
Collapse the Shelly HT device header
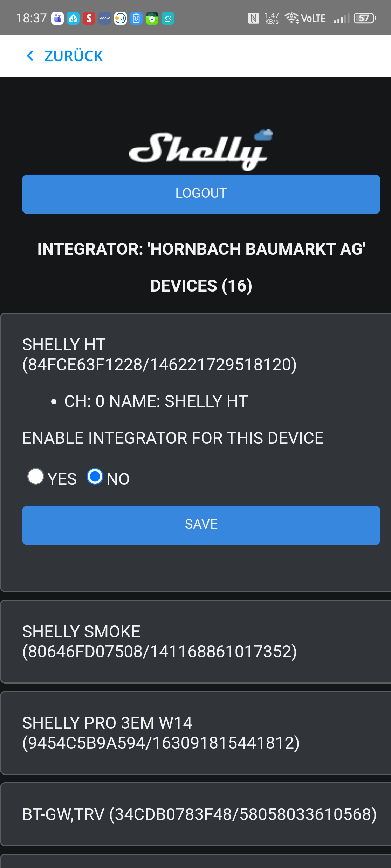click(x=159, y=354)
